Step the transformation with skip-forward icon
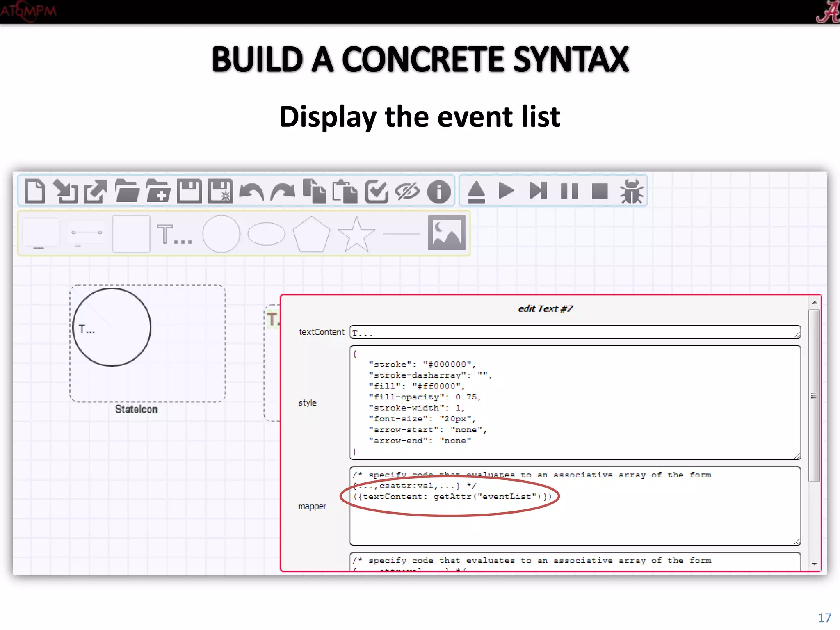 [x=538, y=191]
